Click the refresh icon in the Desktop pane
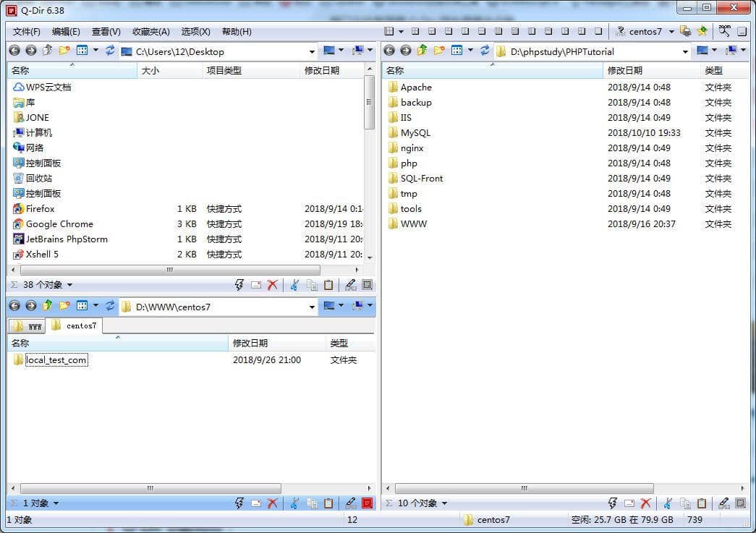 click(x=110, y=51)
